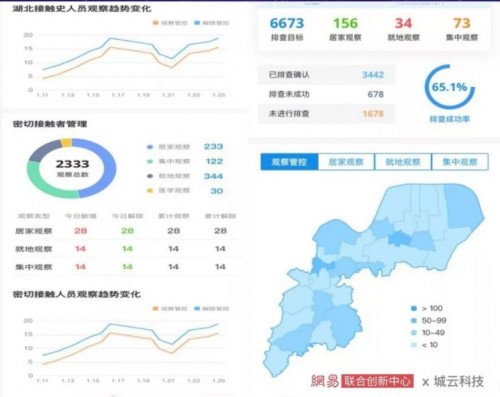Click green 28 in 居家观察 今日解除 cell
This screenshot has height=397, width=500.
[127, 231]
